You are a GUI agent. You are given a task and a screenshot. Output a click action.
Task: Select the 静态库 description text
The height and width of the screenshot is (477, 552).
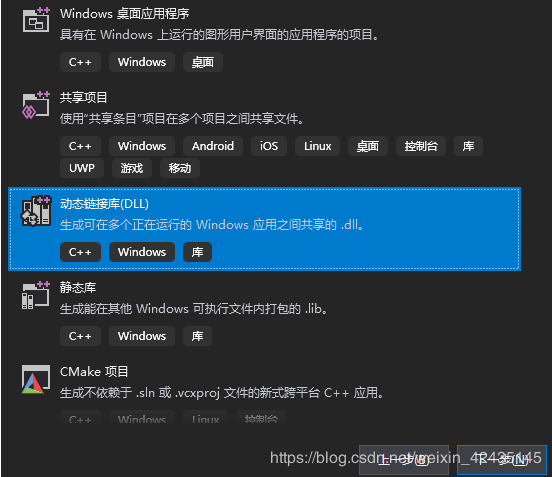point(193,309)
